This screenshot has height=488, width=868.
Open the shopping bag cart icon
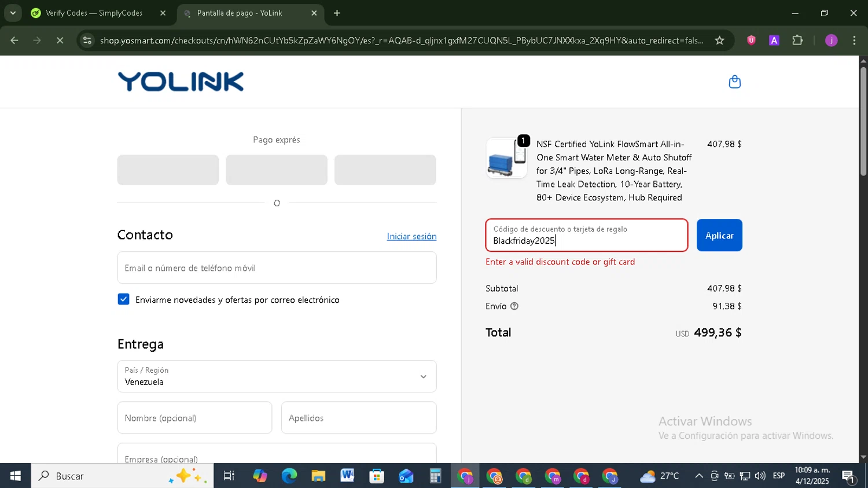point(734,82)
